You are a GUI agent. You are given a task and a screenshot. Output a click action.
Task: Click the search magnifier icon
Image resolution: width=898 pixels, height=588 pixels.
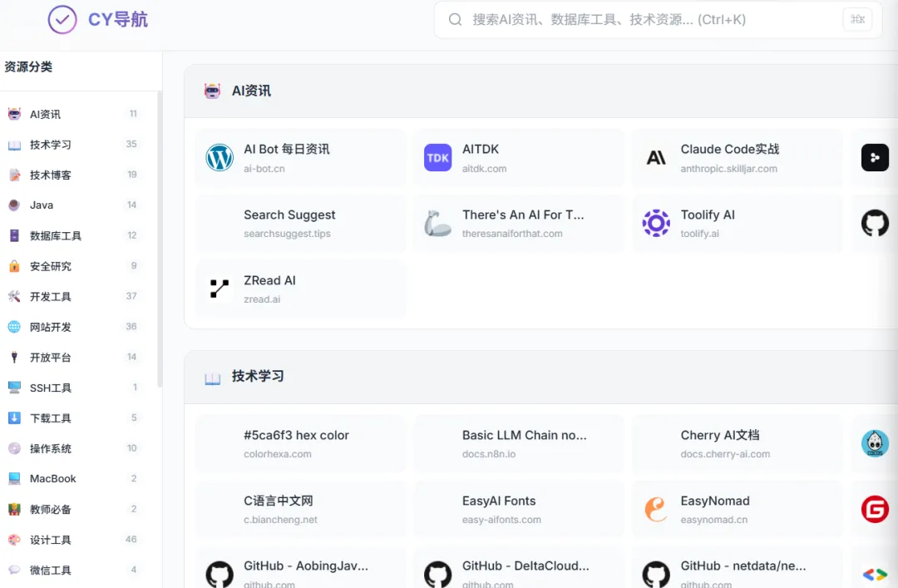[456, 19]
